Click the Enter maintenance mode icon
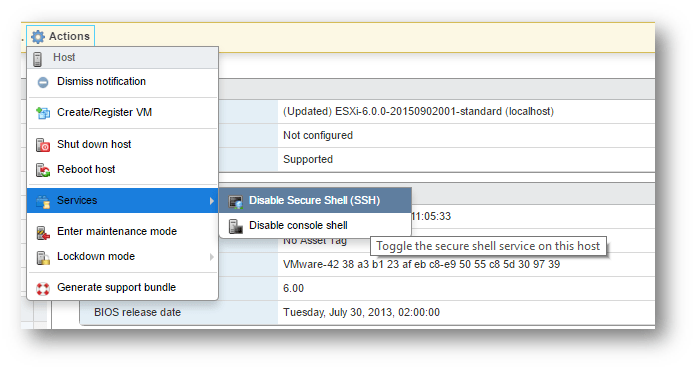The image size is (697, 371). (x=43, y=232)
